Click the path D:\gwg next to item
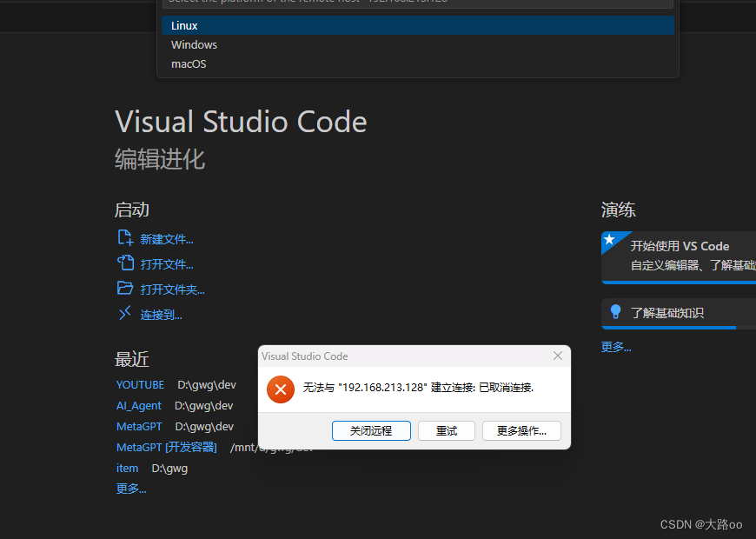The height and width of the screenshot is (539, 756). click(x=169, y=469)
